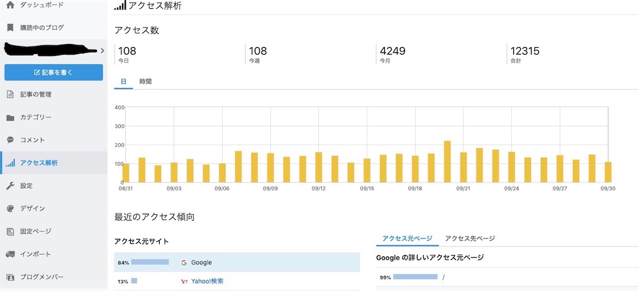Click the folder icon beside カテゴリー
The height and width of the screenshot is (291, 644).
click(x=10, y=118)
